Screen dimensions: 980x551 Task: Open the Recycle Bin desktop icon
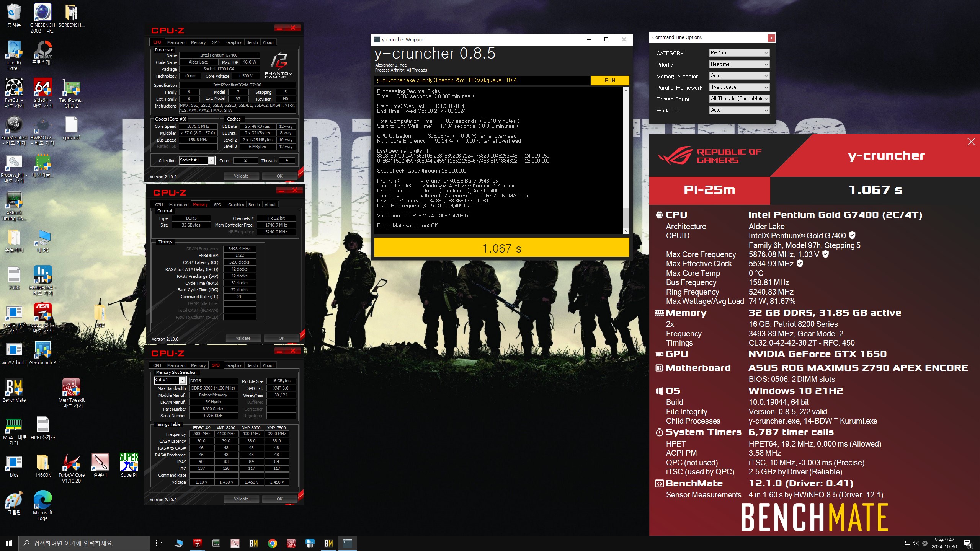(x=14, y=15)
